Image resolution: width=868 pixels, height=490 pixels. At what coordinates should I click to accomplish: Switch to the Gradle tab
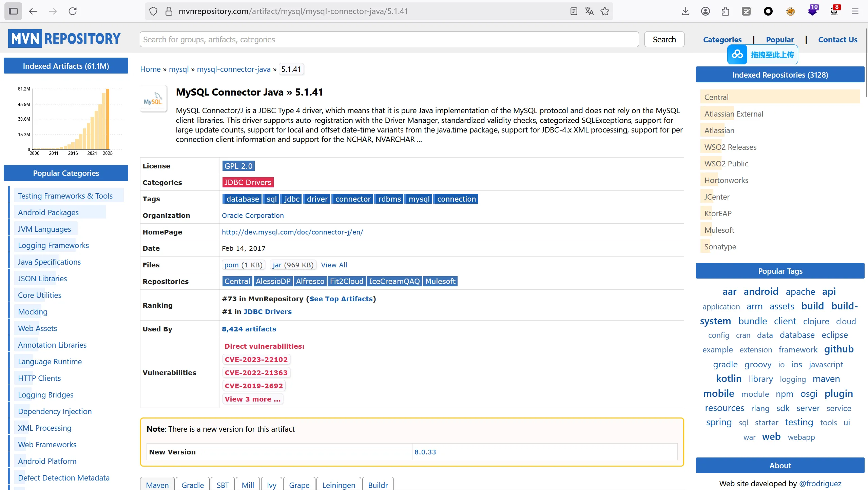point(193,485)
